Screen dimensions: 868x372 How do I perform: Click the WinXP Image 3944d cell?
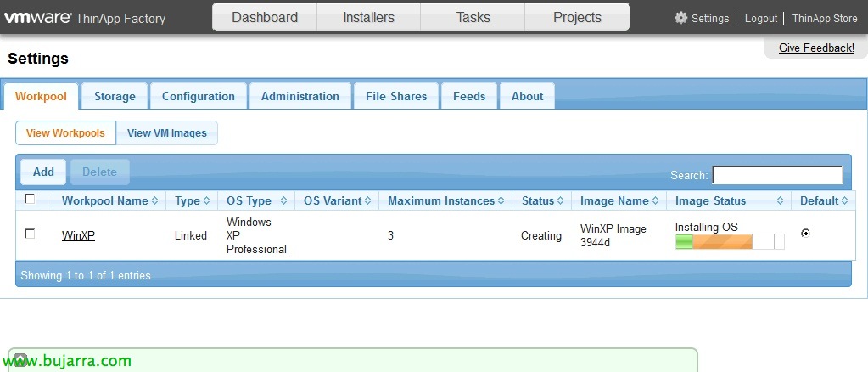[613, 235]
